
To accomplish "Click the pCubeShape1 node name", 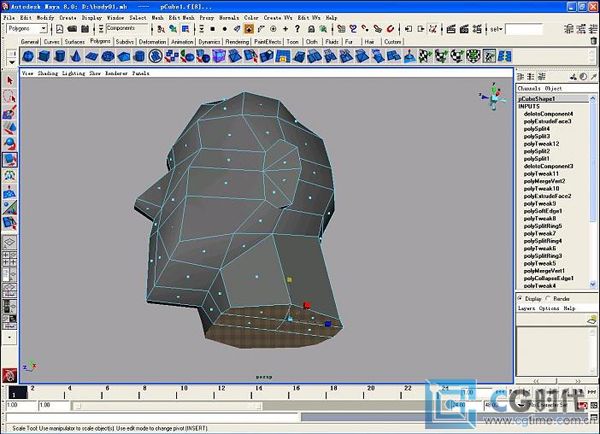I will pos(536,99).
